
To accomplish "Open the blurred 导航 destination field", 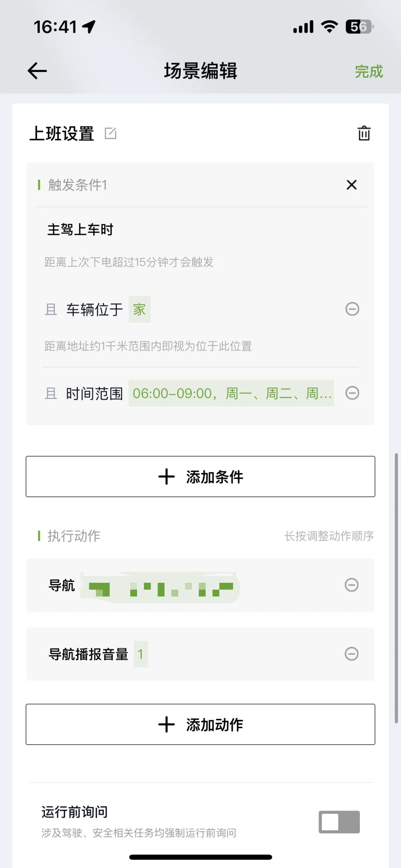I will pos(160,587).
